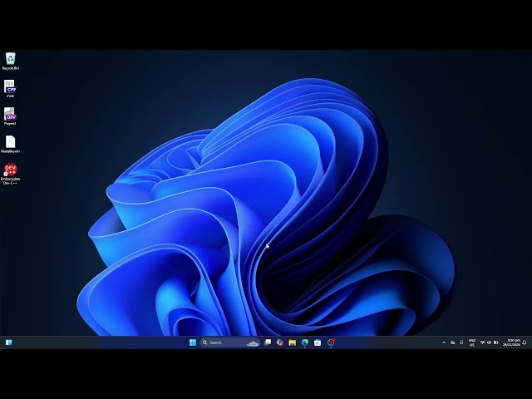Image resolution: width=532 pixels, height=399 pixels.
Task: Open the clock and date flyout
Action: pos(511,342)
